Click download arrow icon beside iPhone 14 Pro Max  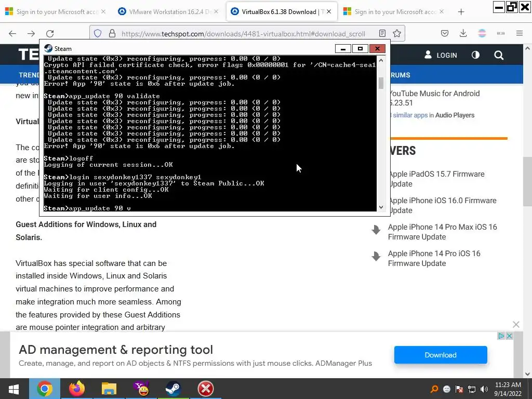pos(376,230)
